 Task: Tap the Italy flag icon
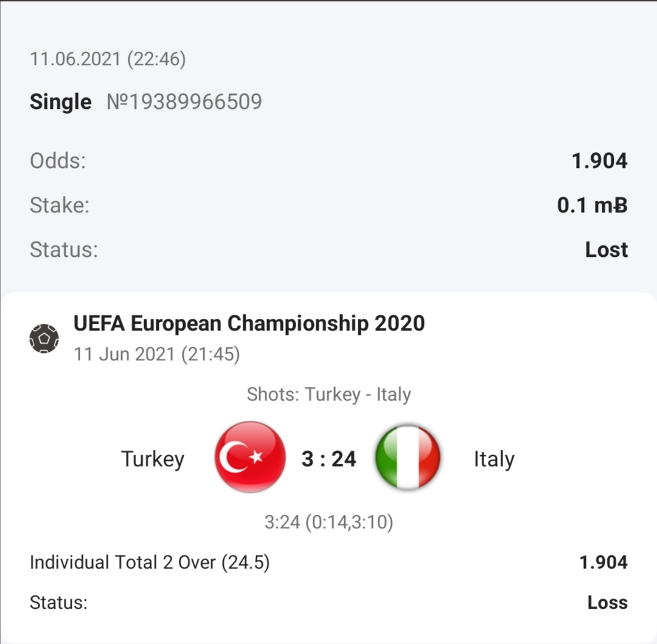408,457
